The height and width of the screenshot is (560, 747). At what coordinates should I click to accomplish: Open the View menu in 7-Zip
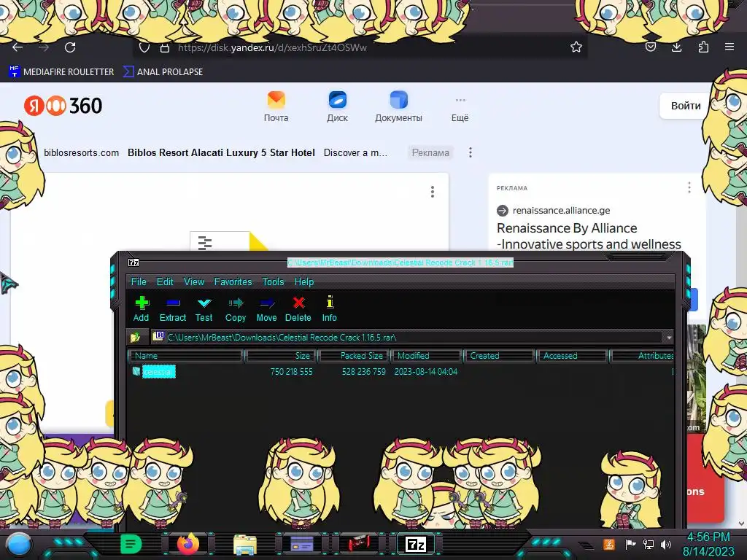194,281
